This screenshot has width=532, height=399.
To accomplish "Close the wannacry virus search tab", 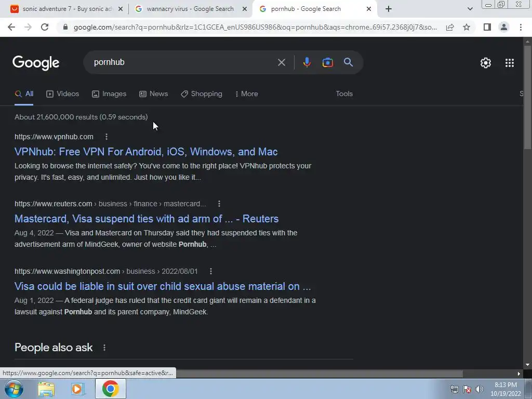I will [244, 9].
